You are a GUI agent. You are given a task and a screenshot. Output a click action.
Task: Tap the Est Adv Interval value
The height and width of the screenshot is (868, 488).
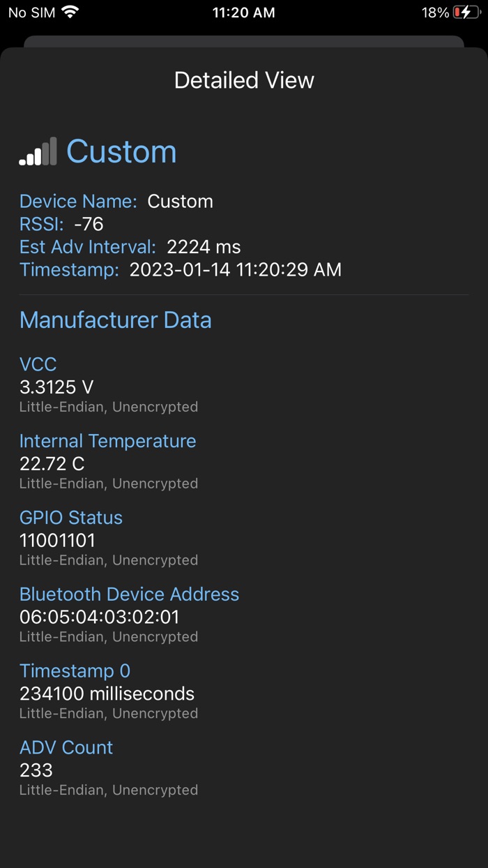pos(204,246)
